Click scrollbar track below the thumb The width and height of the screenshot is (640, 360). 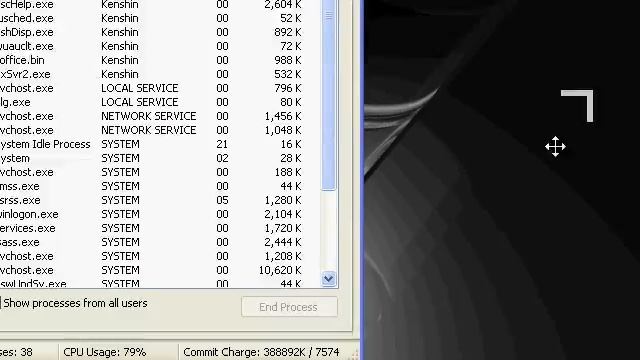(329, 231)
